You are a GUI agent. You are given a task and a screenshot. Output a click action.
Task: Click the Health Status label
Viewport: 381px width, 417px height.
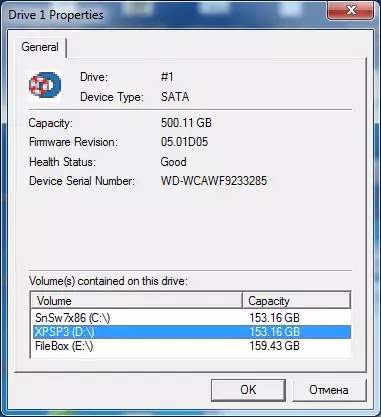(62, 162)
